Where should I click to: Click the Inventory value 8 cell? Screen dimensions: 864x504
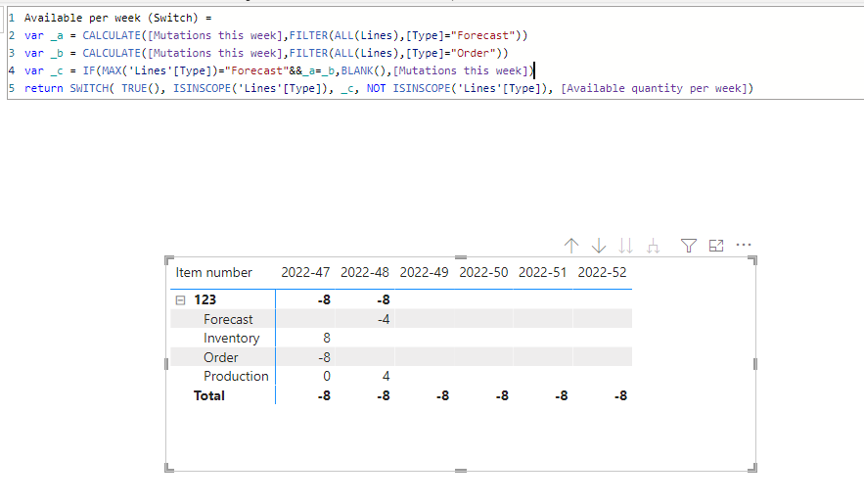click(327, 339)
